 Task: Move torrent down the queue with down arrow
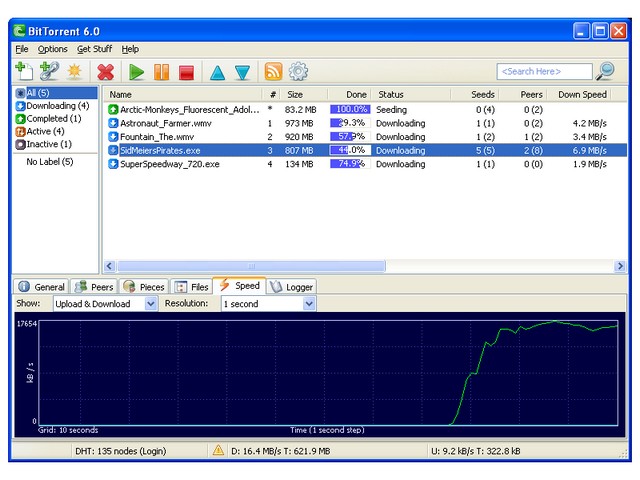242,73
